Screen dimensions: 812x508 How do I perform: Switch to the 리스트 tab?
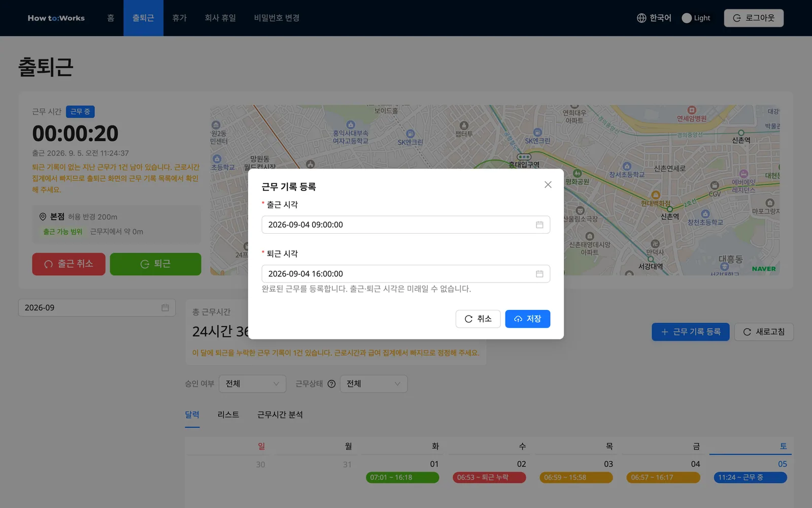click(x=228, y=415)
